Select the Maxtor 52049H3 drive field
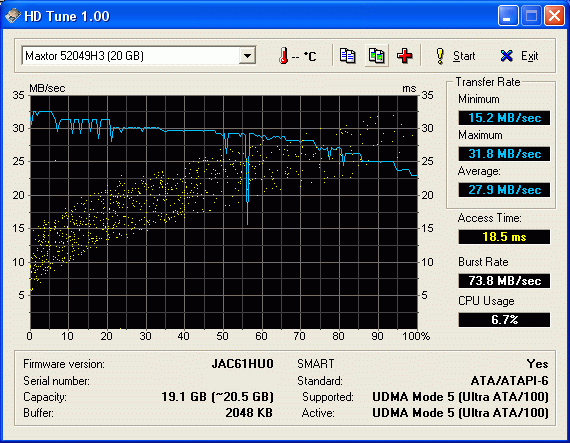The width and height of the screenshot is (570, 443). (139, 56)
